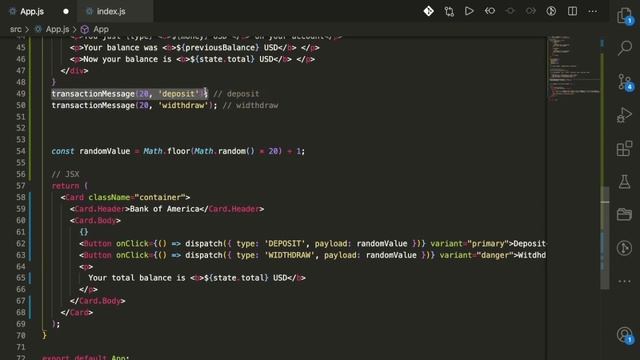Image resolution: width=640 pixels, height=360 pixels.
Task: Open the folders project manager icon
Action: click(624, 214)
